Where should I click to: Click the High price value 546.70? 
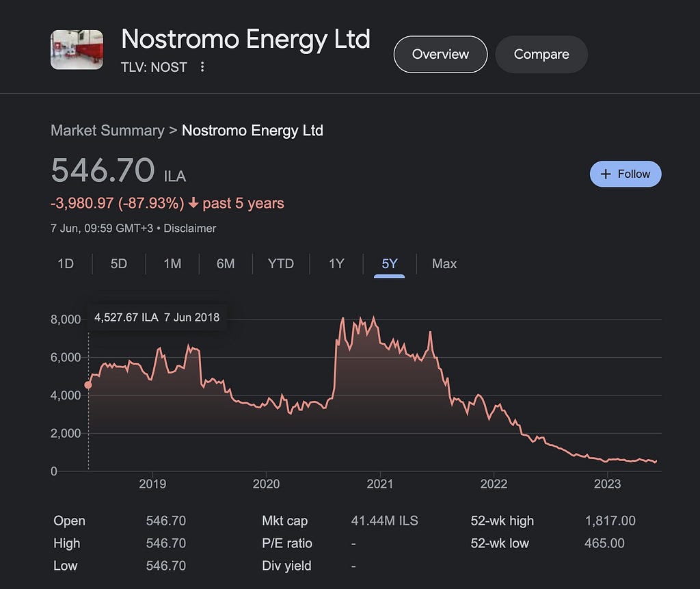pos(165,543)
